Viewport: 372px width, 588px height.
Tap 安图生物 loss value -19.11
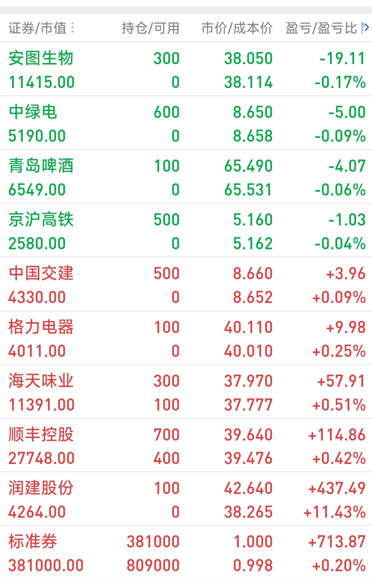pyautogui.click(x=342, y=58)
